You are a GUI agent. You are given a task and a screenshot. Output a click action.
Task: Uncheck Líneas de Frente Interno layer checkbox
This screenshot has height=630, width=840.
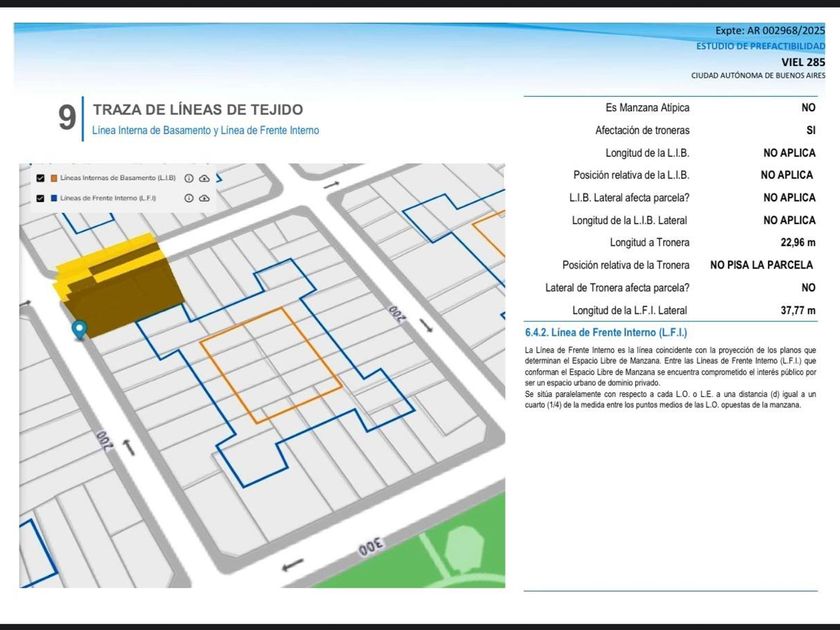pyautogui.click(x=40, y=198)
